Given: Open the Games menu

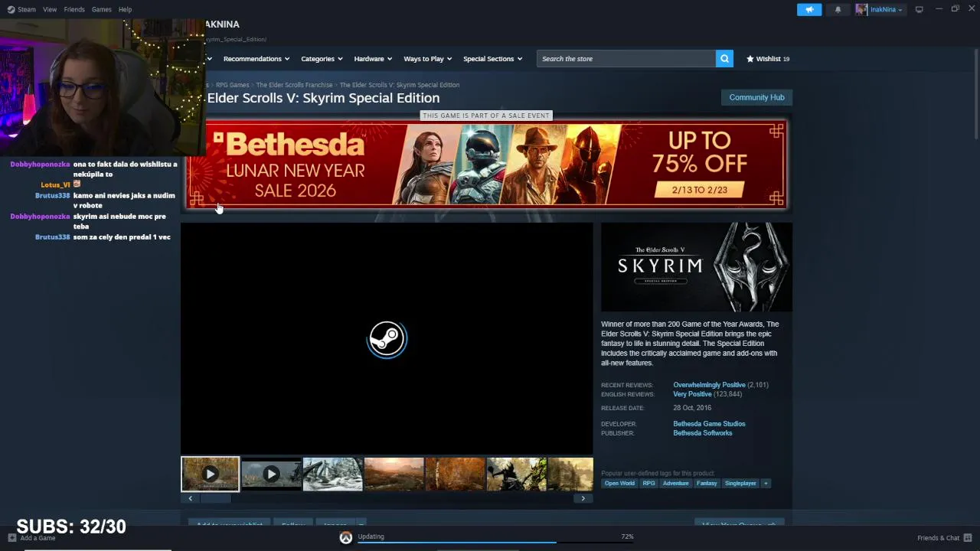Looking at the screenshot, I should click(x=101, y=9).
